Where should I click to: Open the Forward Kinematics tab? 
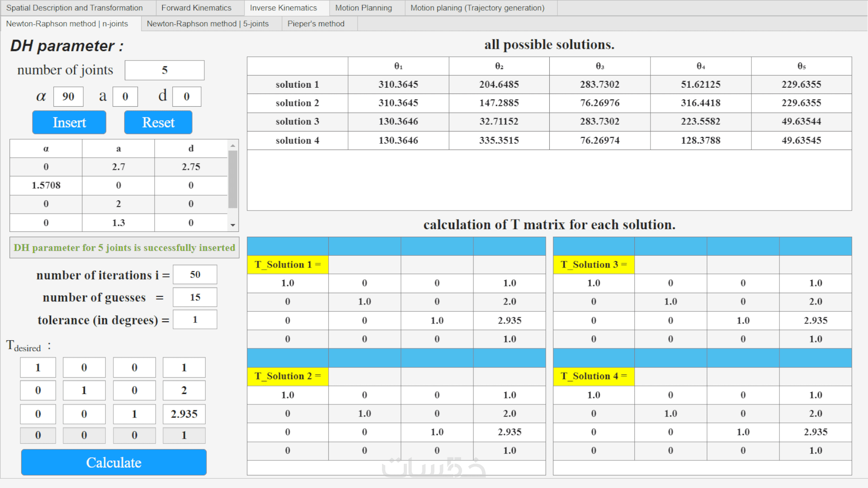point(196,8)
